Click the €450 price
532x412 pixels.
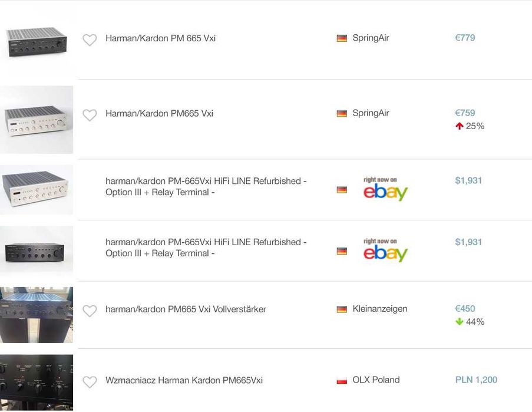(x=465, y=309)
